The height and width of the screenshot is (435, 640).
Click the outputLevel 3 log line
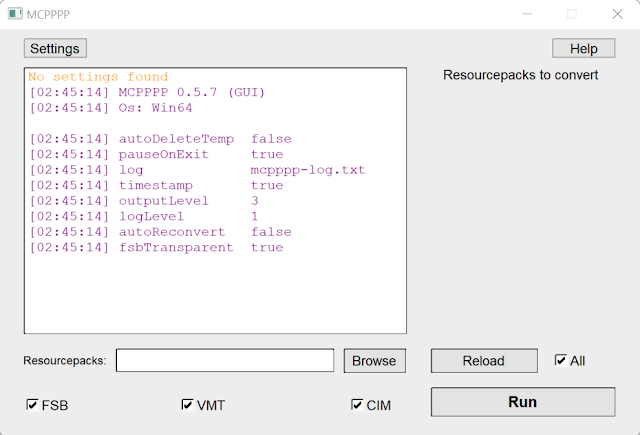click(144, 201)
